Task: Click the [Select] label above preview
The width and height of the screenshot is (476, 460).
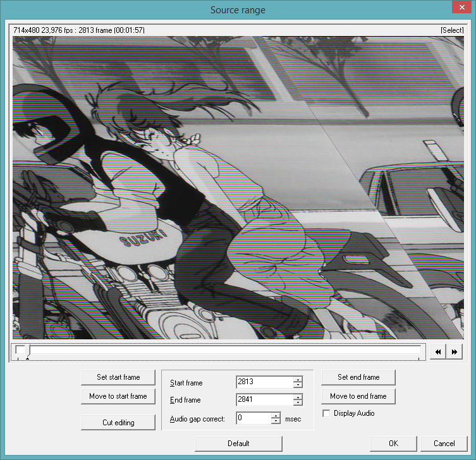Action: [x=452, y=30]
